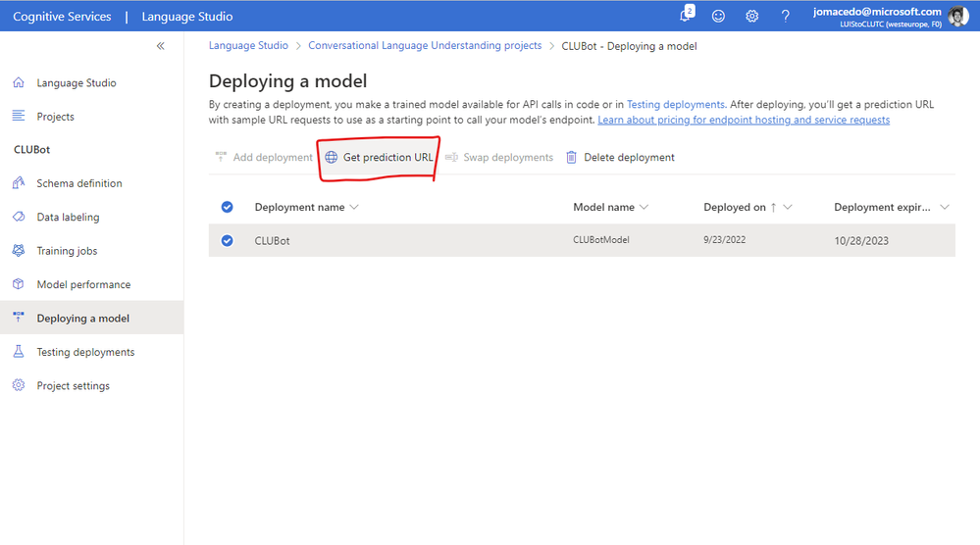The width and height of the screenshot is (980, 545).
Task: Open the Model name column dropdown
Action: [x=645, y=207]
